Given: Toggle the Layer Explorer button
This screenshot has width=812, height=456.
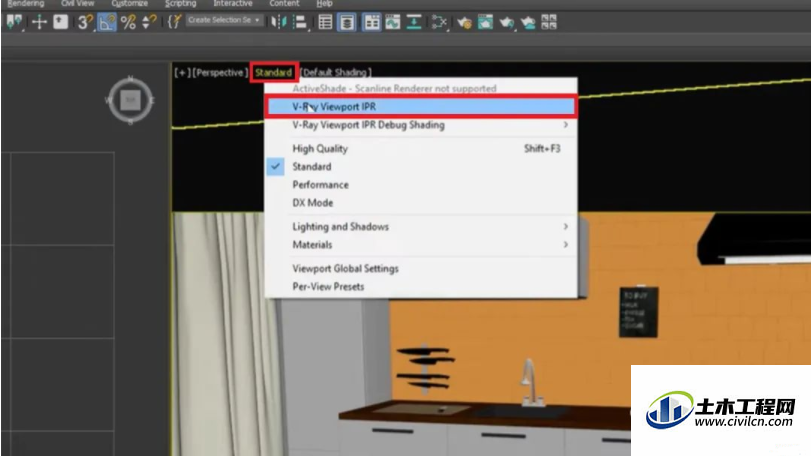Looking at the screenshot, I should pos(346,22).
